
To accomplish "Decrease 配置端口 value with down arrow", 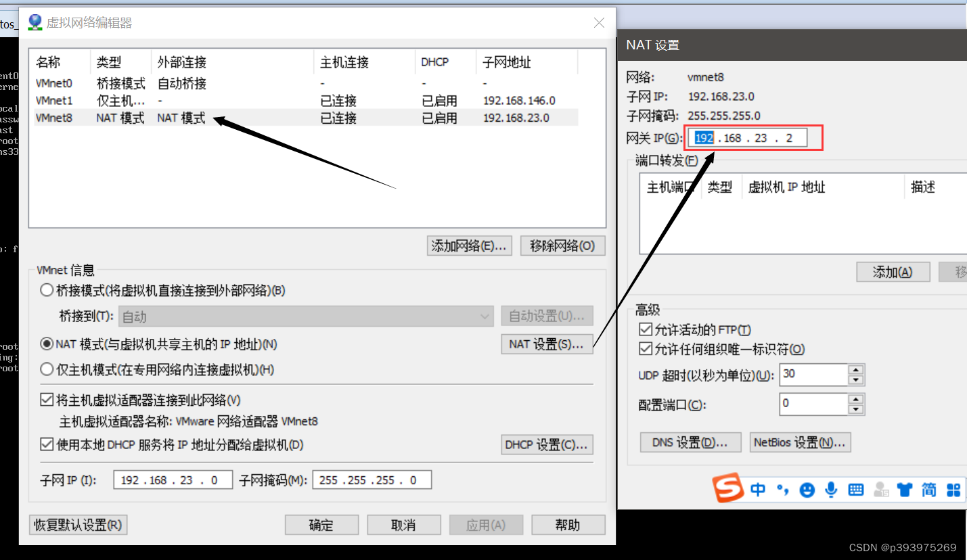I will coord(856,409).
